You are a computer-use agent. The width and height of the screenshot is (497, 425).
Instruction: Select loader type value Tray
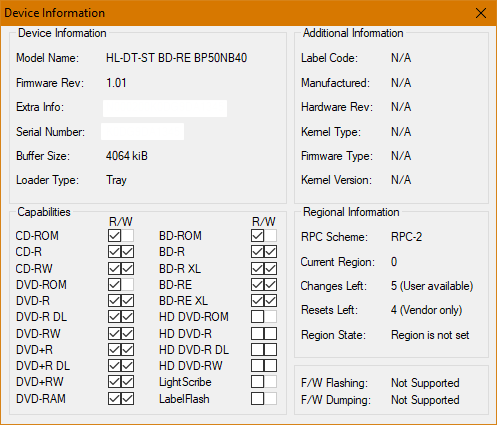point(116,180)
